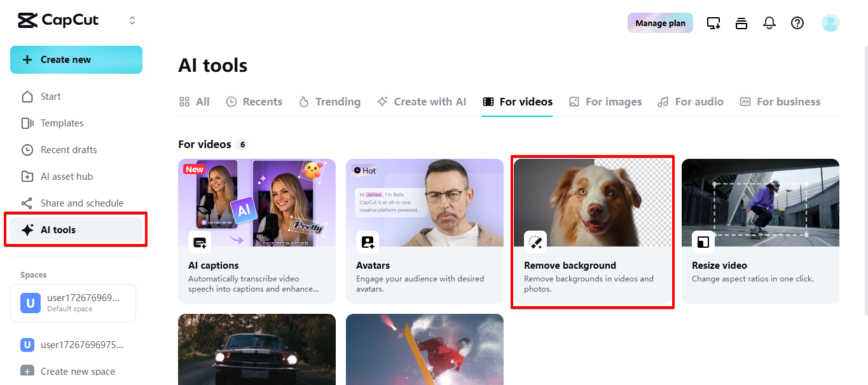Open the Remove background tool card
Viewport: 868px width, 385px height.
[x=593, y=233]
